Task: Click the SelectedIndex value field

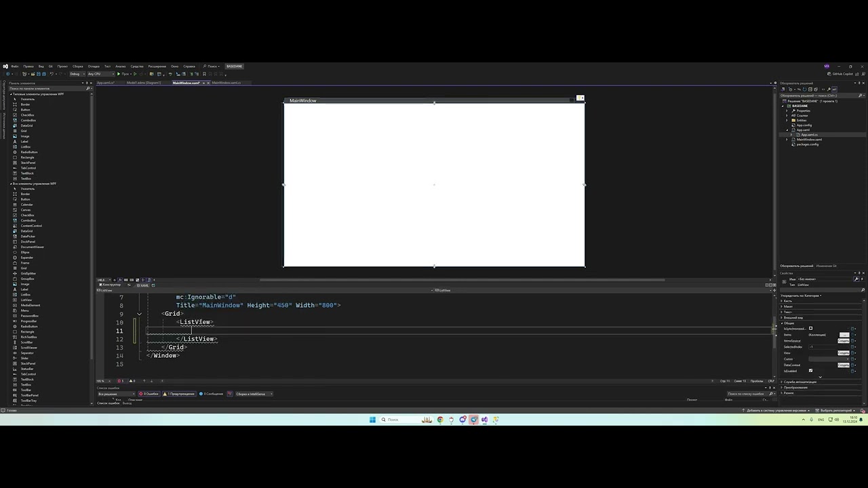Action: tap(829, 347)
